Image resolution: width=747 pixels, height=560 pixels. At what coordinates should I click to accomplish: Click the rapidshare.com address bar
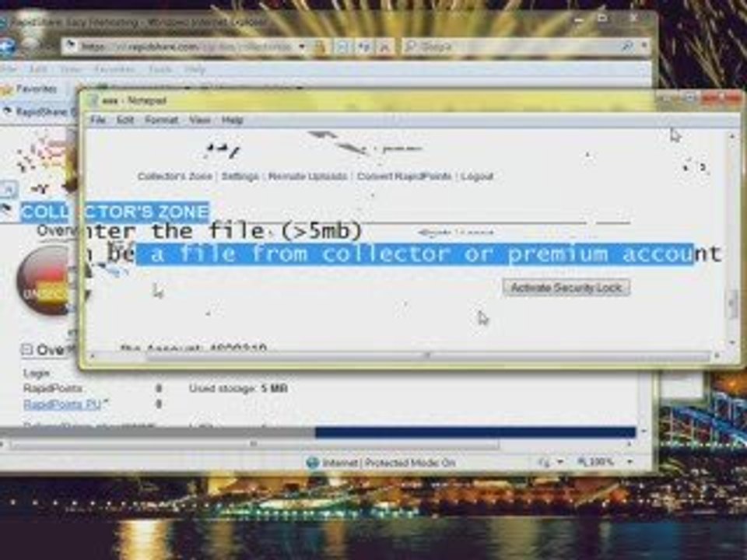tap(186, 47)
